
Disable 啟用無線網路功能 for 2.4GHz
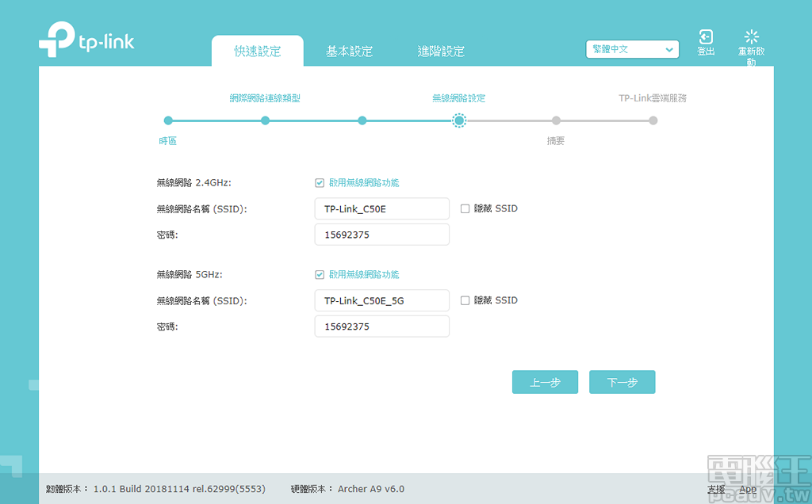320,182
